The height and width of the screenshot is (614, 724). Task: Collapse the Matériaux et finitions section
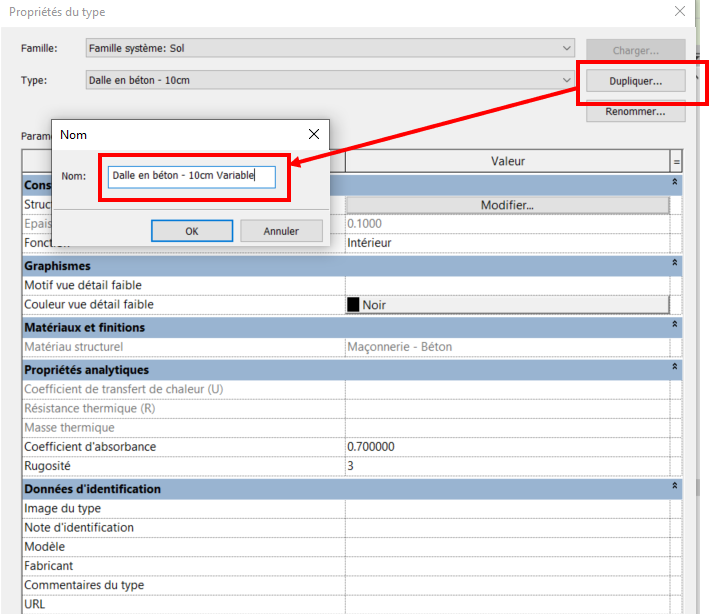point(675,327)
